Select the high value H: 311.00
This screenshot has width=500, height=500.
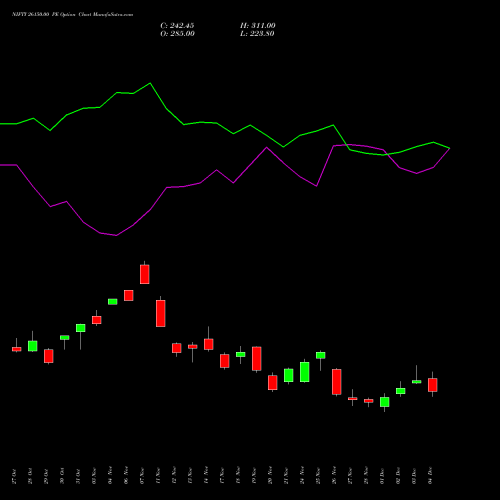click(x=258, y=26)
